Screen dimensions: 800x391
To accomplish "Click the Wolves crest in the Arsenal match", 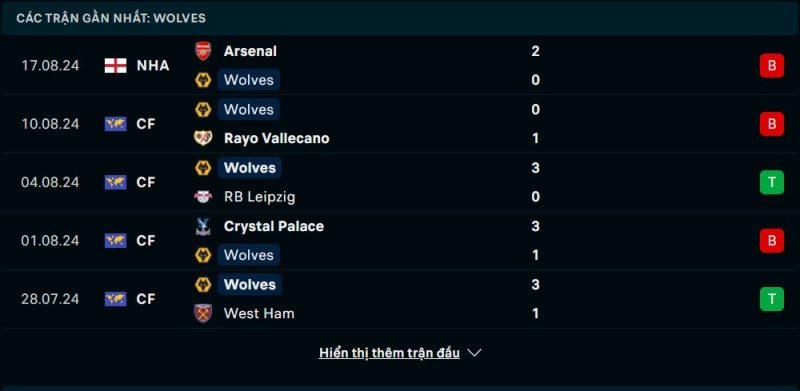I will coord(203,80).
